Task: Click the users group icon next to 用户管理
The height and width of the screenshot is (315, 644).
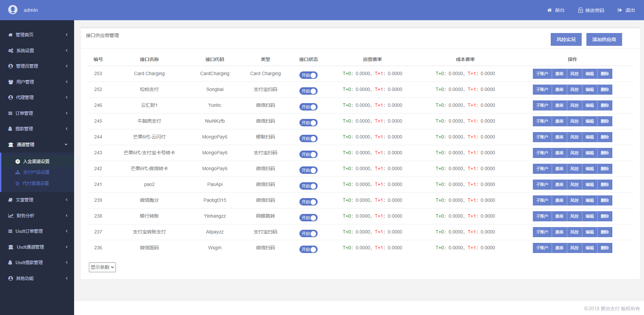Action: pyautogui.click(x=11, y=82)
